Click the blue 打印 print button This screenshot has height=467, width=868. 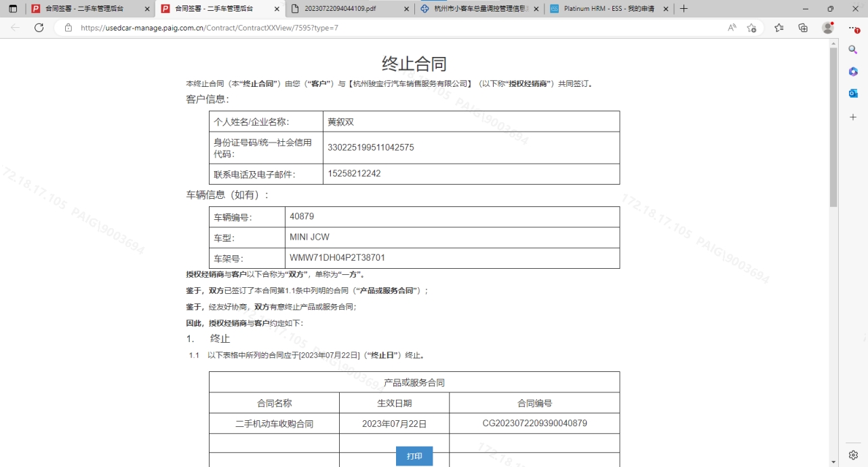[414, 456]
